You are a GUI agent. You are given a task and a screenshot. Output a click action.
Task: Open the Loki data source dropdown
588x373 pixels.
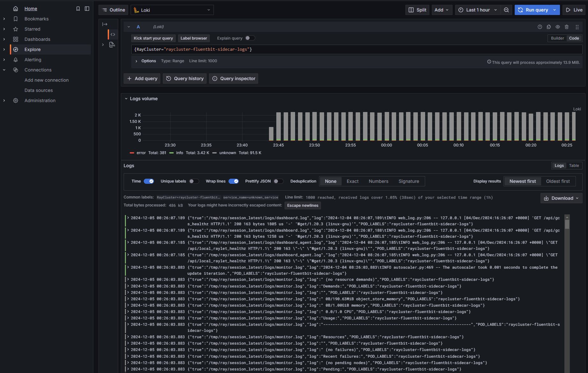(172, 10)
